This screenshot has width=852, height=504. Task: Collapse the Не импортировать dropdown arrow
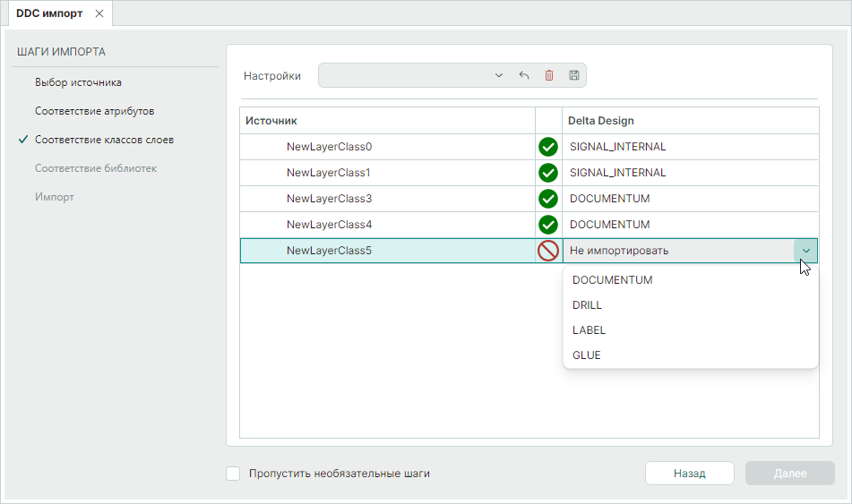tap(805, 251)
